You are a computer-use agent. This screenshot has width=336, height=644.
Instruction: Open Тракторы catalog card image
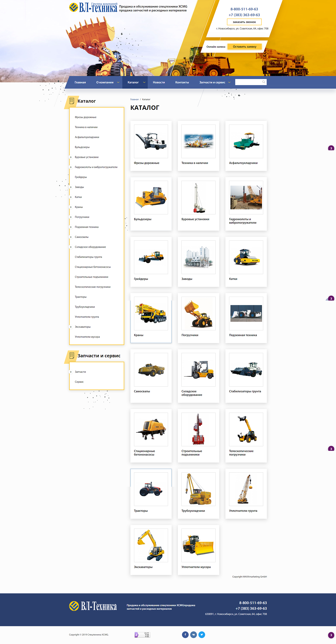pos(151,489)
